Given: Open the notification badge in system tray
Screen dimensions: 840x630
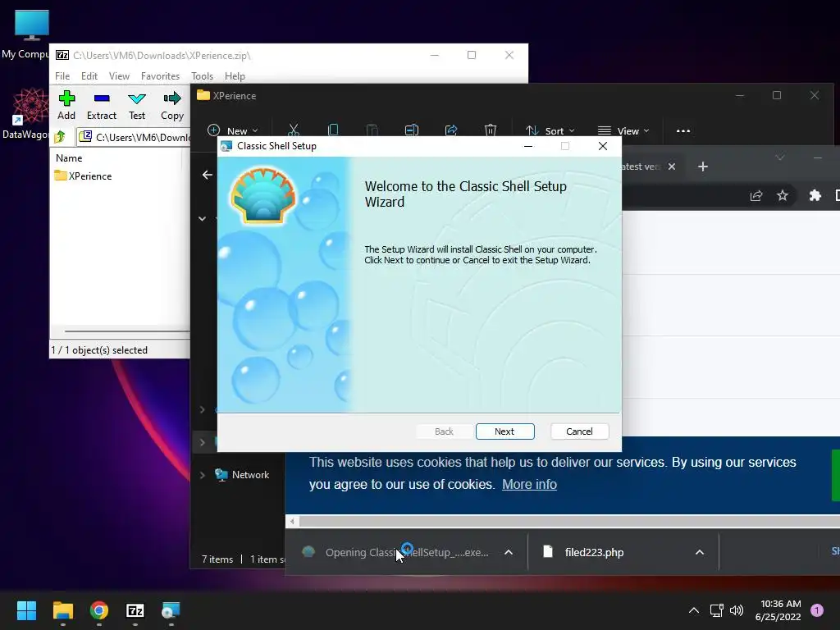Looking at the screenshot, I should pos(817,610).
